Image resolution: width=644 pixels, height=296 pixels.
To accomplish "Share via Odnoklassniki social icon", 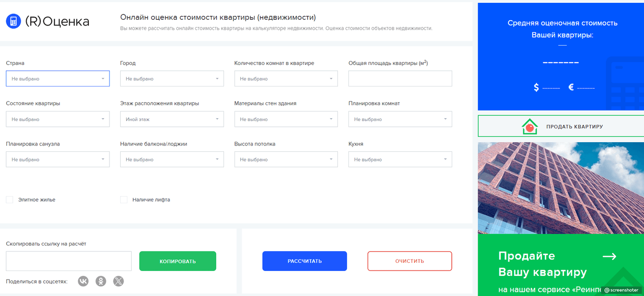I will [x=101, y=281].
